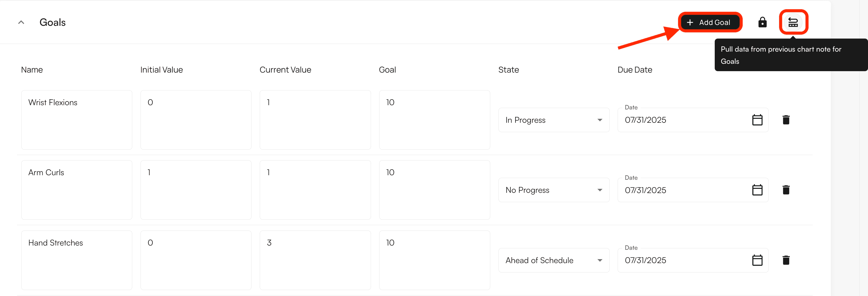Change the Ahead of Schedule state dropdown

(x=553, y=260)
